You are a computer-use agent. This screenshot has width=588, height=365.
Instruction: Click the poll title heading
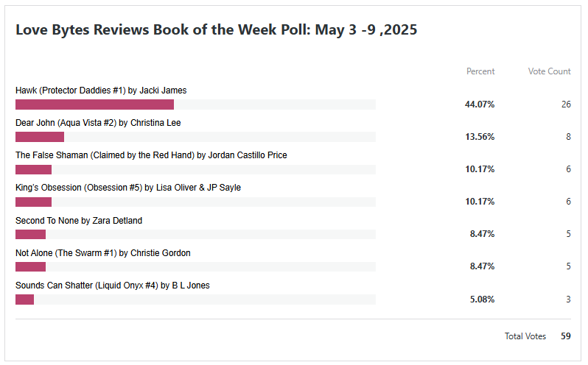pos(217,30)
